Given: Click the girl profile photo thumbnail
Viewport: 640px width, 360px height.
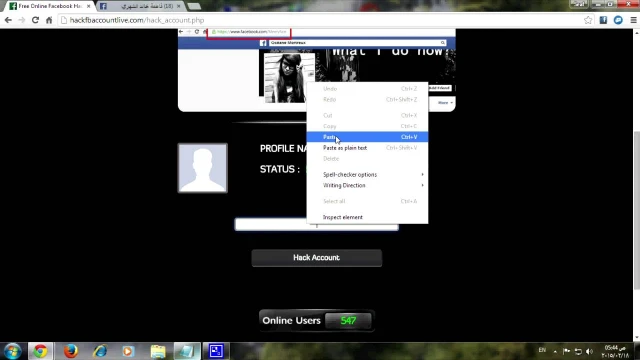Looking at the screenshot, I should click(x=289, y=78).
